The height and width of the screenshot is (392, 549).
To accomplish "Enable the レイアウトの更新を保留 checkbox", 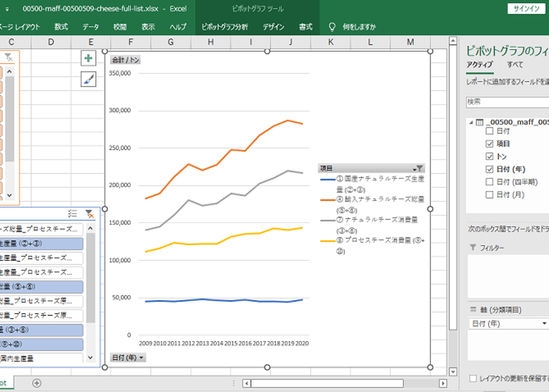I will (x=473, y=378).
